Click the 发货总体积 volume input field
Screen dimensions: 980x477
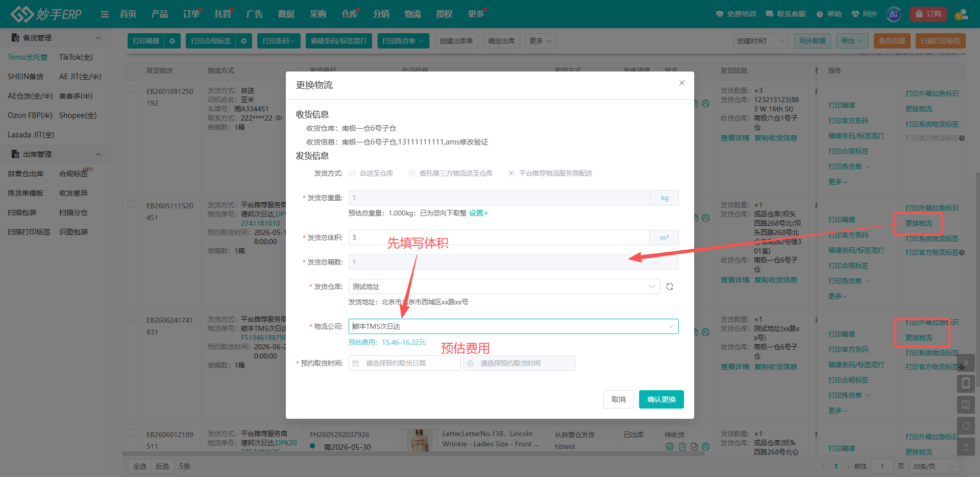[x=499, y=237]
